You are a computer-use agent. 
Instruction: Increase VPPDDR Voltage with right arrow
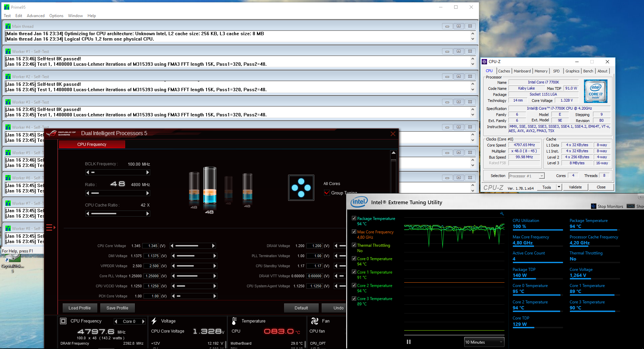click(215, 266)
